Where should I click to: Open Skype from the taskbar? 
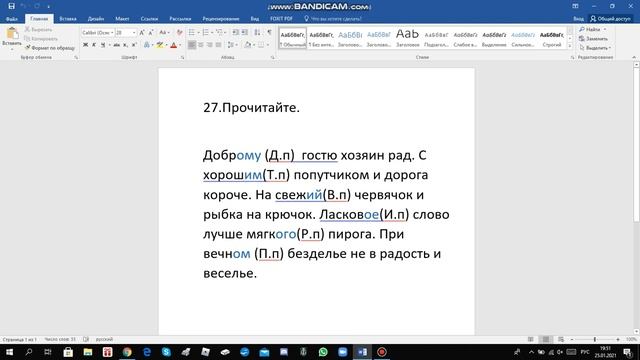166,352
